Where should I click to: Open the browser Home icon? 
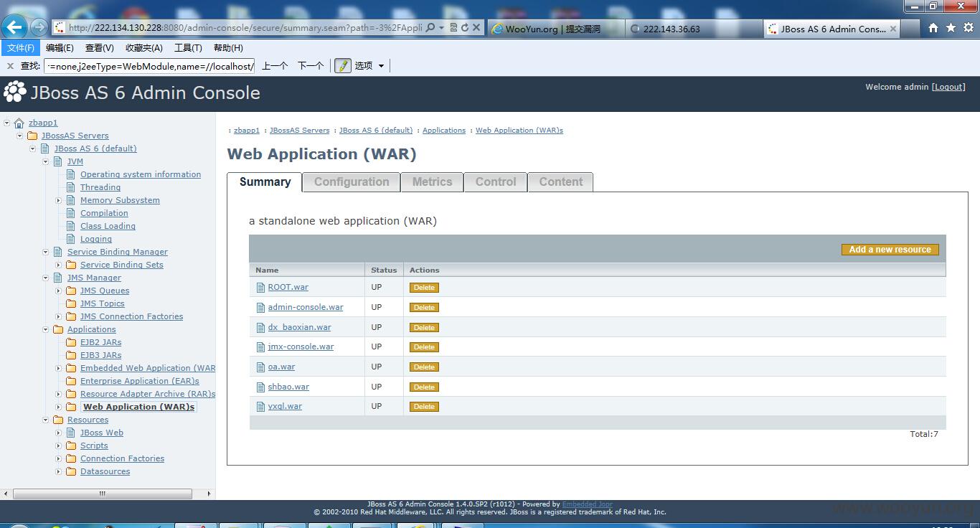coord(933,28)
